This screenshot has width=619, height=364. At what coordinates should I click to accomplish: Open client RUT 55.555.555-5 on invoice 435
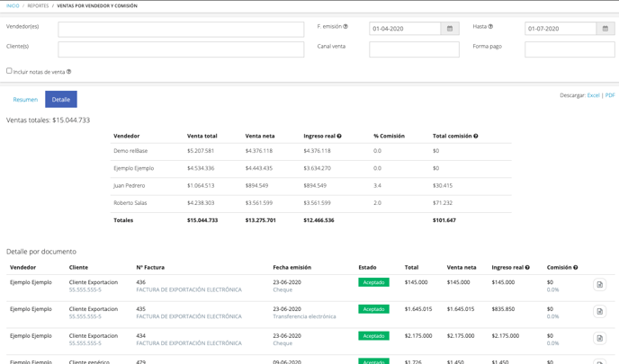coord(85,316)
